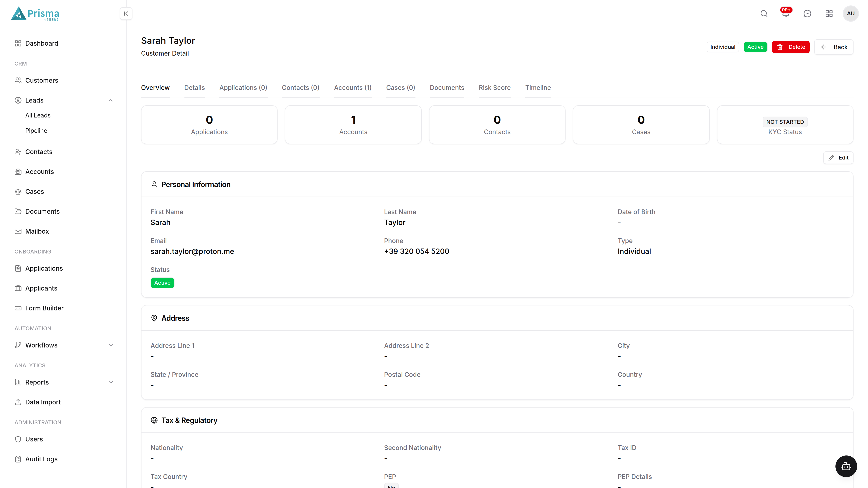Click the Cases scales icon

pos(18,192)
